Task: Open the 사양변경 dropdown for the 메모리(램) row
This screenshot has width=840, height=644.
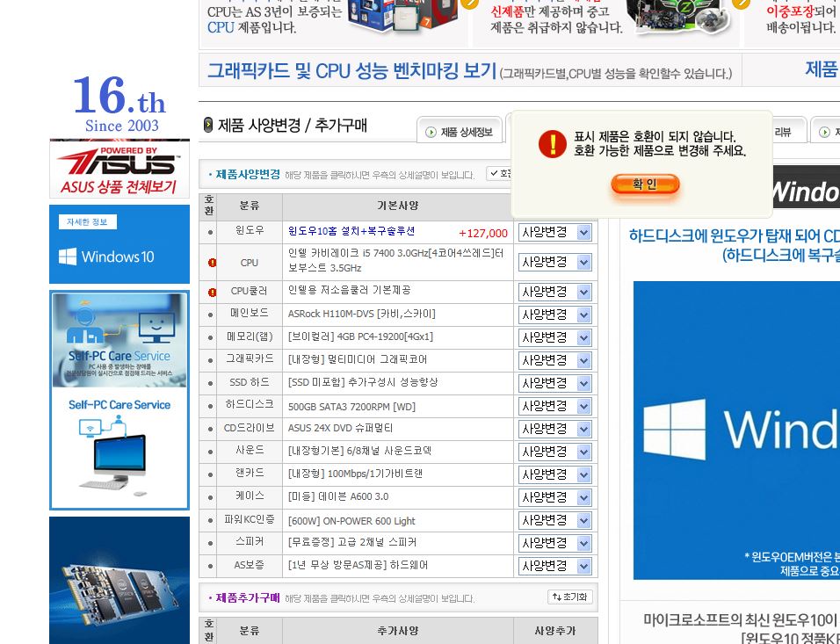Action: 554,337
